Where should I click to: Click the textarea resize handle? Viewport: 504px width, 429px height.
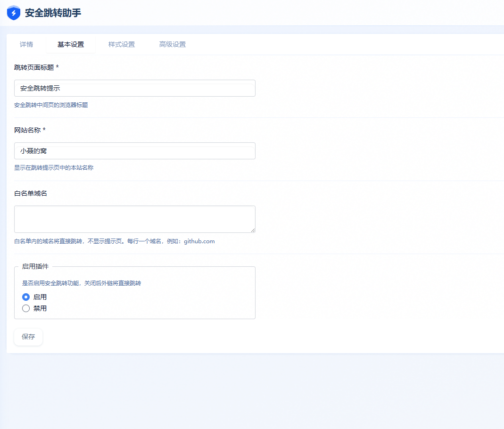pos(253,231)
